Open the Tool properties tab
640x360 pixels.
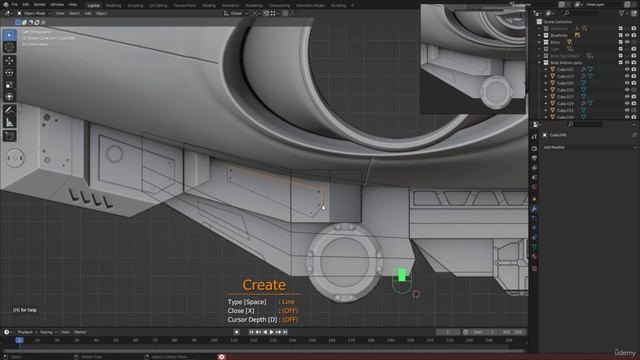[534, 137]
